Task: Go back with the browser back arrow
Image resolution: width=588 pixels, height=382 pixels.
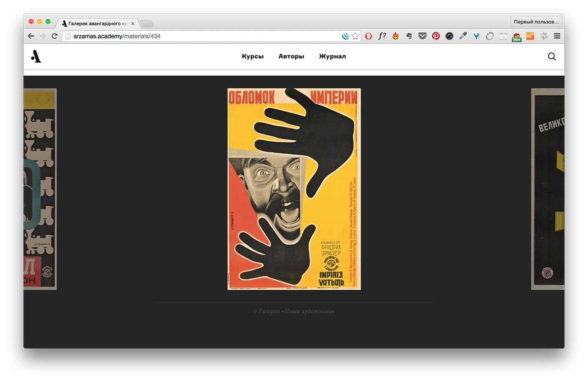Action: point(31,36)
